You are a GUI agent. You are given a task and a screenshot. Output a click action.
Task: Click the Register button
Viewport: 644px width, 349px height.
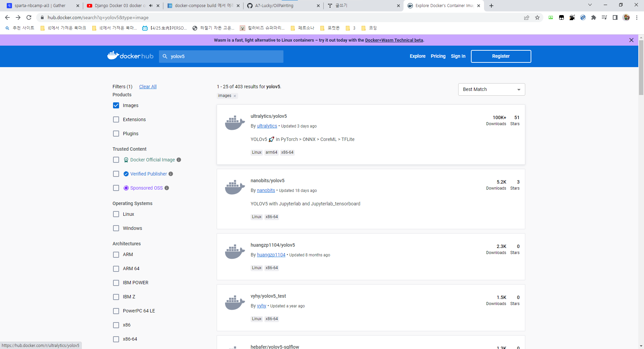pos(501,56)
